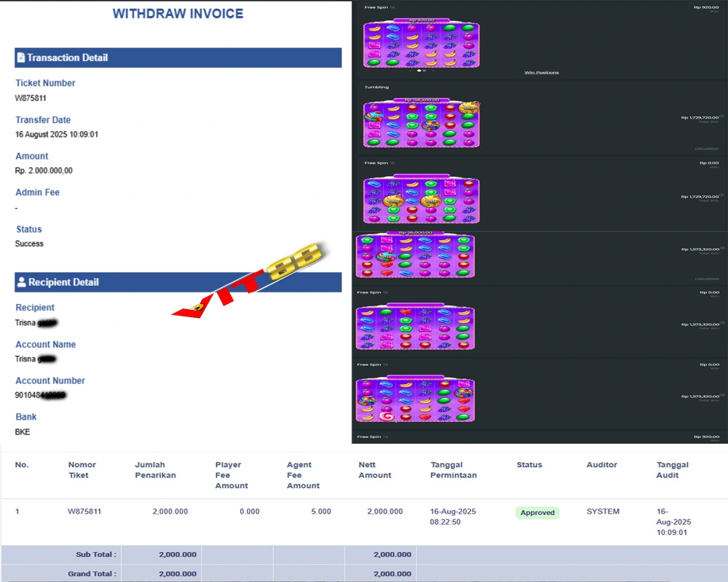The width and height of the screenshot is (728, 582).
Task: Click the 100x multiplier coin in Tumbling screenshot
Action: [467, 106]
